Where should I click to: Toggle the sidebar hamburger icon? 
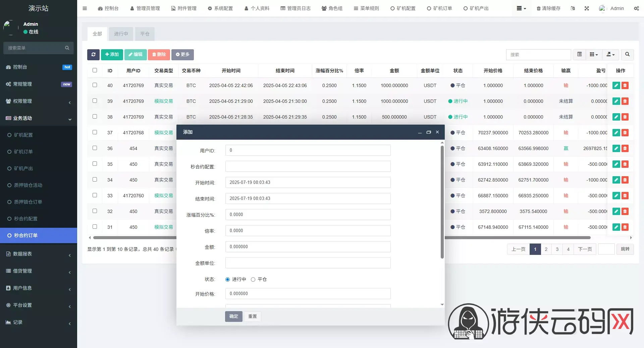[85, 8]
